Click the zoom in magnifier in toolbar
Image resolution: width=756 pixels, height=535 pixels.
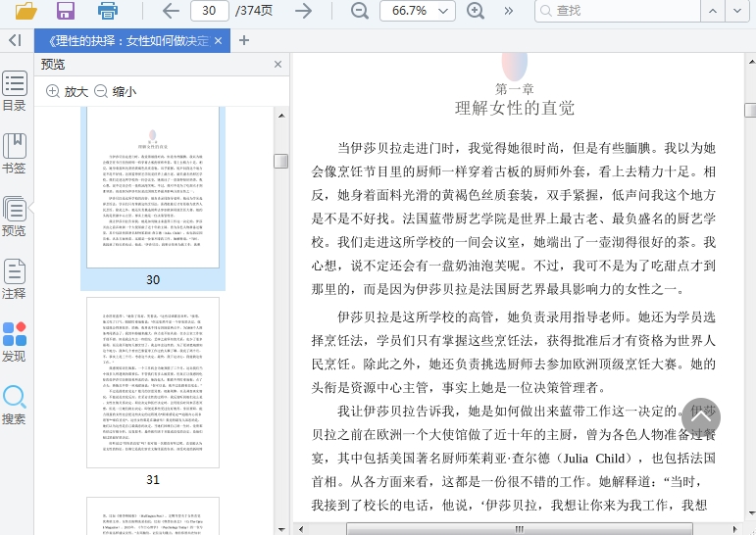[x=476, y=11]
